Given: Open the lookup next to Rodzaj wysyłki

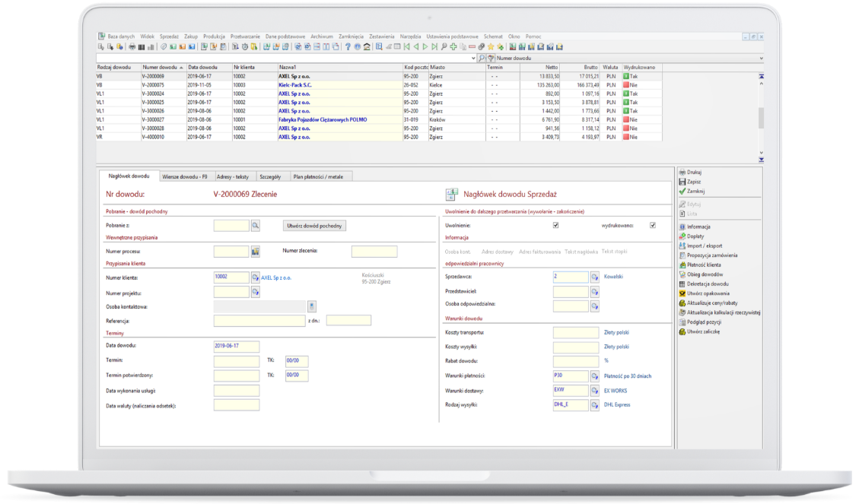Looking at the screenshot, I should coord(594,405).
